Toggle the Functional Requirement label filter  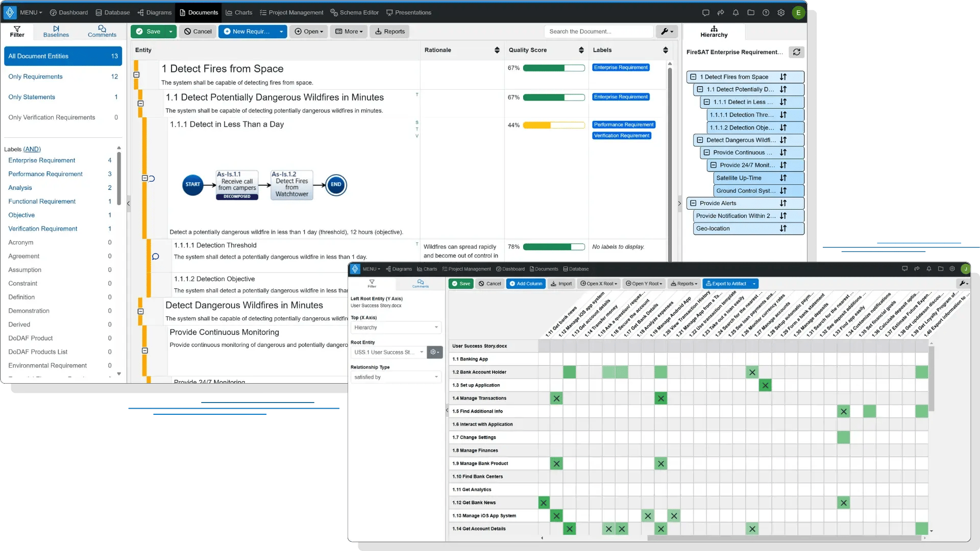click(42, 202)
